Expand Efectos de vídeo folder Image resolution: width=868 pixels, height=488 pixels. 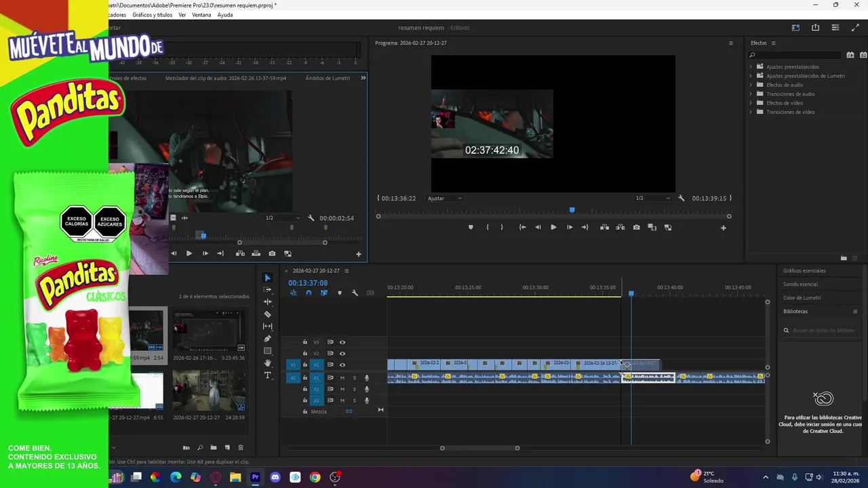click(x=751, y=103)
